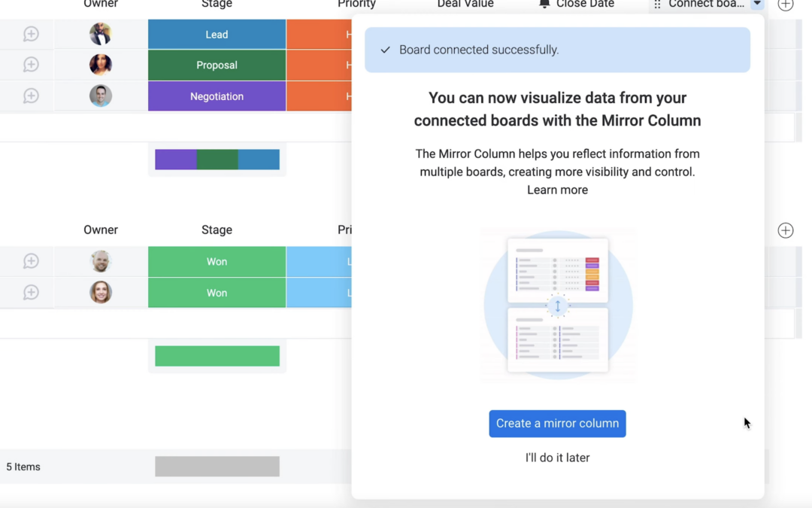Viewport: 812px width, 508px height.
Task: Click the add column plus icon in top header
Action: [786, 5]
